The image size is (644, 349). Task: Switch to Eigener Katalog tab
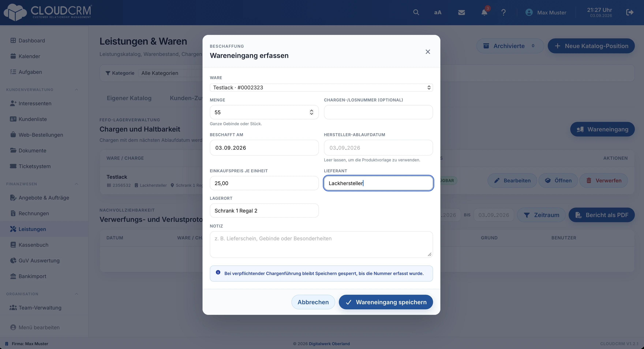point(129,98)
